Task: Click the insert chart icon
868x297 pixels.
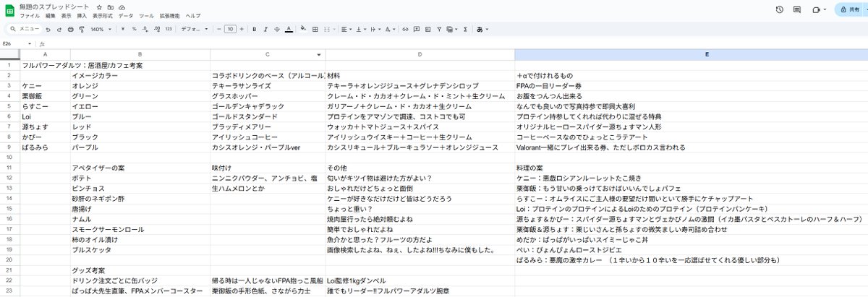Action: [x=427, y=29]
